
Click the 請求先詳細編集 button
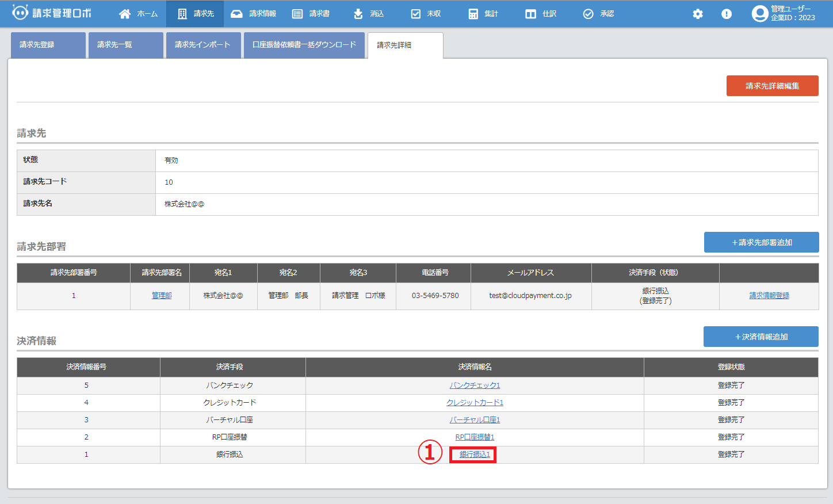coord(772,86)
